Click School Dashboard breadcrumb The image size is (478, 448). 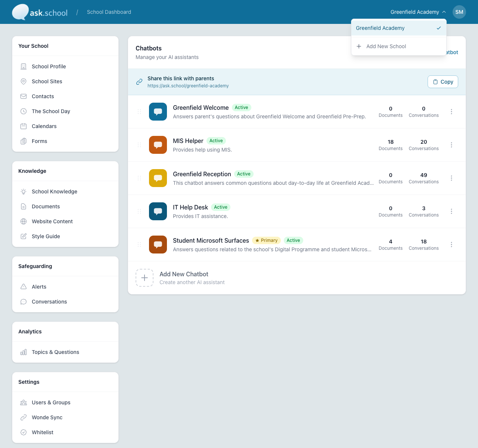point(109,12)
